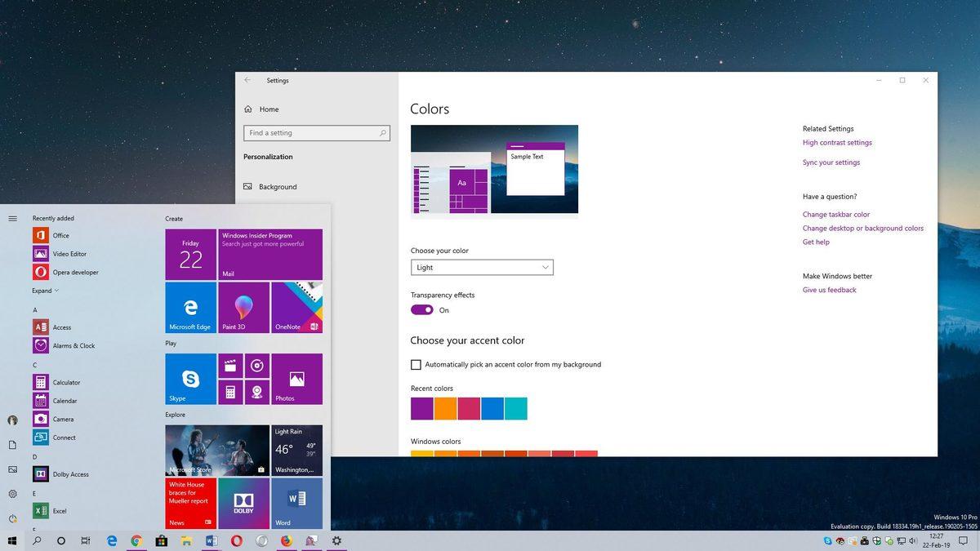
Task: Click the Find a setting search box
Action: pos(316,132)
